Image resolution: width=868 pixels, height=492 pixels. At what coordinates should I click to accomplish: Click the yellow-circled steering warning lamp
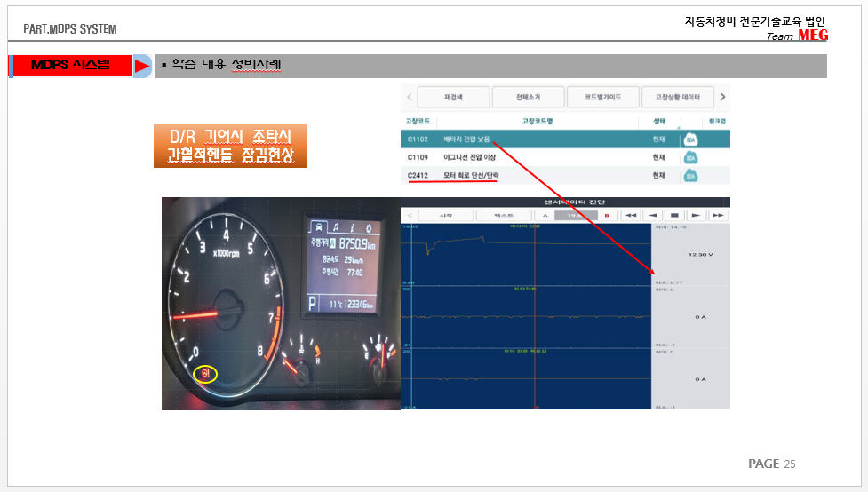(205, 374)
